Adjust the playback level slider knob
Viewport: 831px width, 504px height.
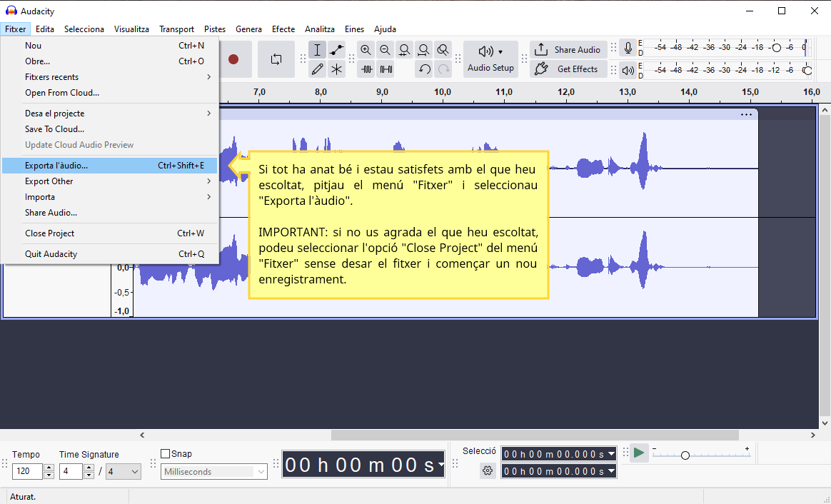click(x=807, y=70)
